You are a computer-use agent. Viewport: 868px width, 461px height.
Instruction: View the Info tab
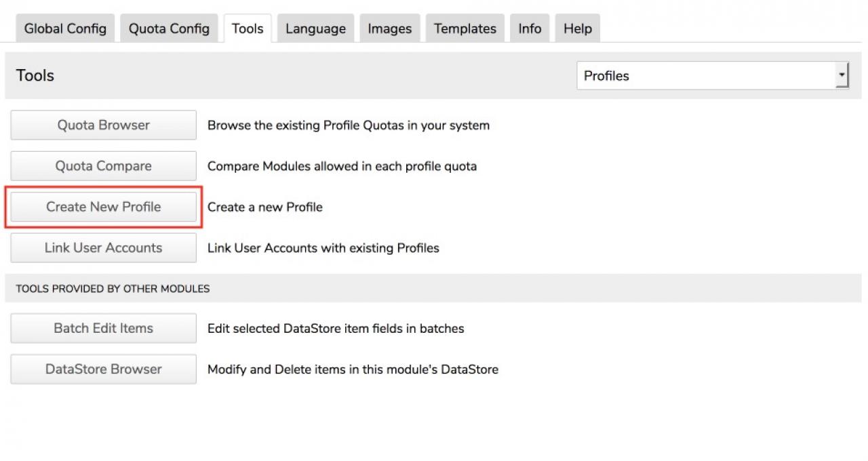(x=530, y=28)
